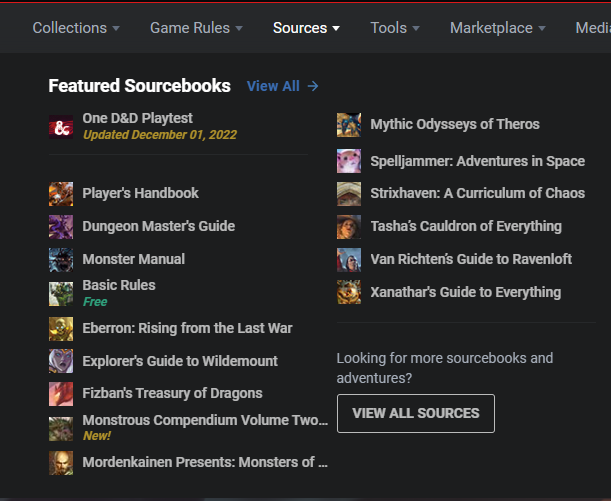Click the Basic Rules cover icon

pos(61,294)
